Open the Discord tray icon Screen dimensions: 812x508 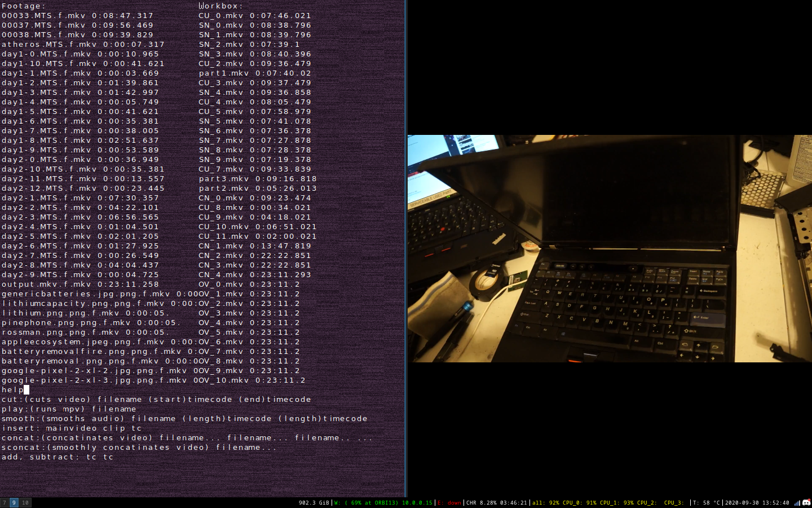(x=806, y=502)
